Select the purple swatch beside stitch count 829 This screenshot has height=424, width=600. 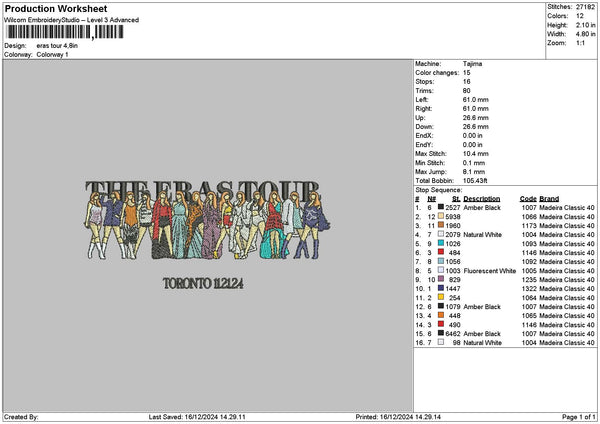441,279
